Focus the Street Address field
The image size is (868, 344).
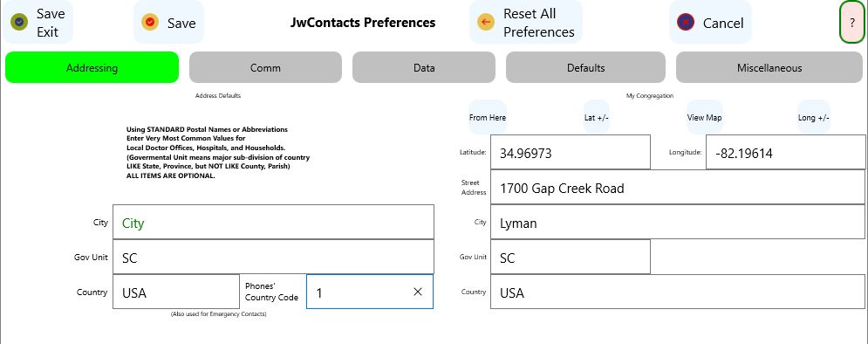point(678,187)
